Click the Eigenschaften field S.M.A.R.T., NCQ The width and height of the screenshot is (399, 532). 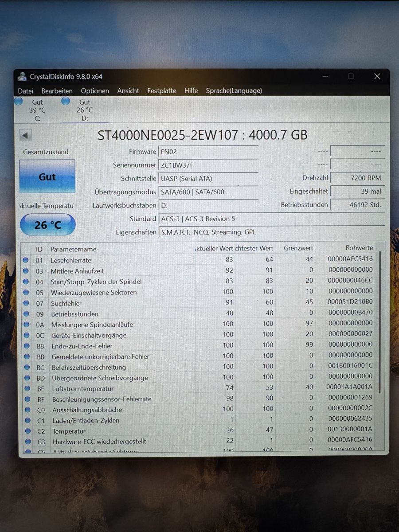(x=271, y=232)
